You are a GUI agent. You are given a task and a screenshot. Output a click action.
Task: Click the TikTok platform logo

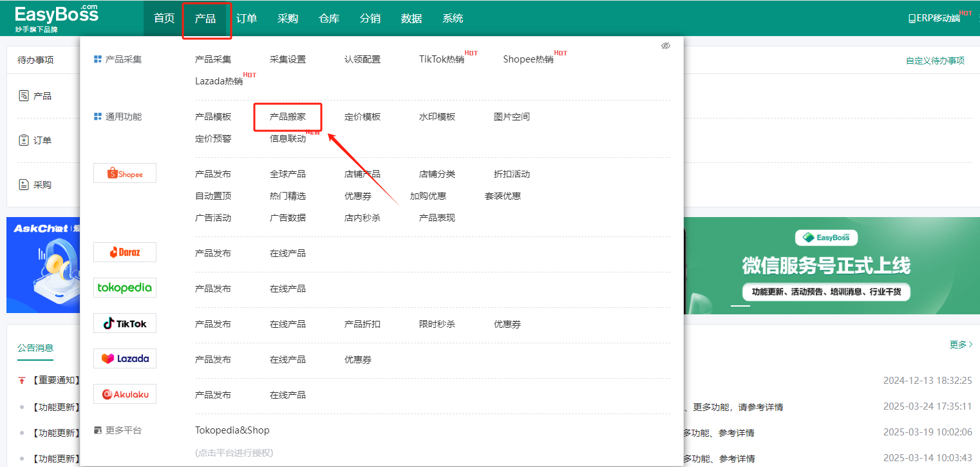click(x=125, y=323)
